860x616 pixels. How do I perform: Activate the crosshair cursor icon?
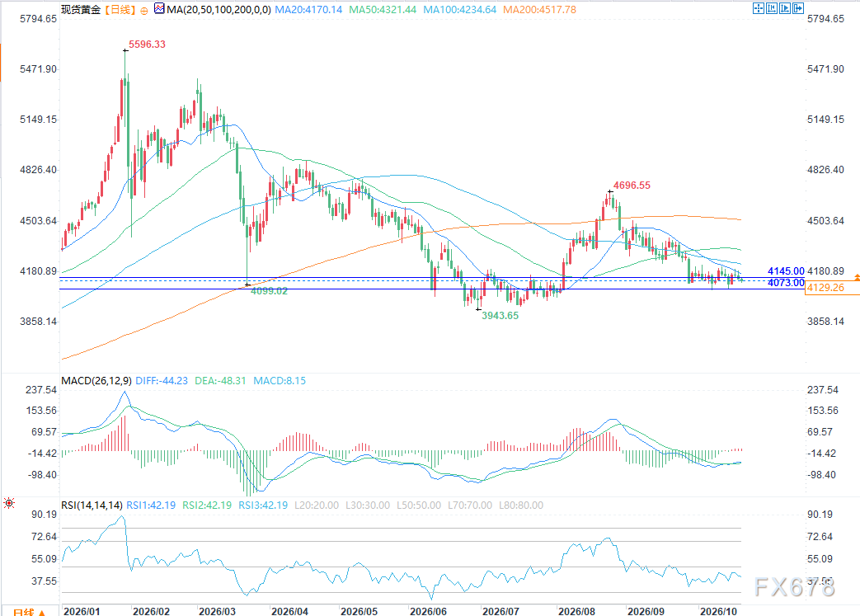(759, 8)
